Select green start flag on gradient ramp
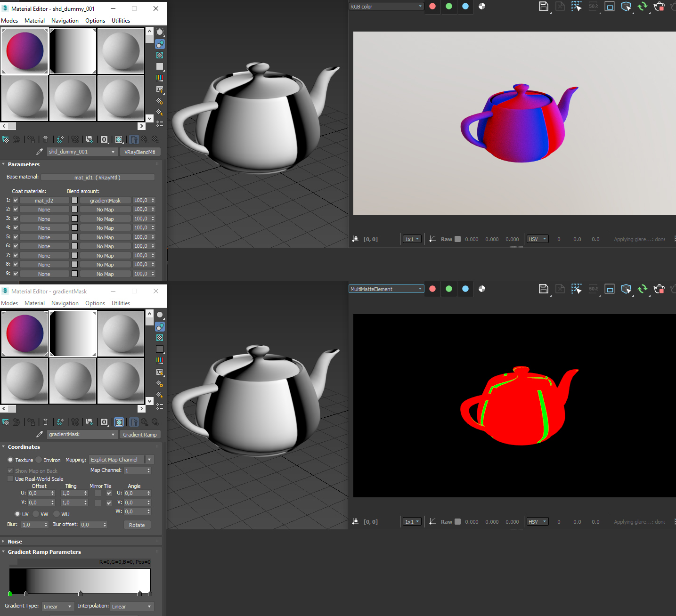This screenshot has width=676, height=616. [10, 593]
